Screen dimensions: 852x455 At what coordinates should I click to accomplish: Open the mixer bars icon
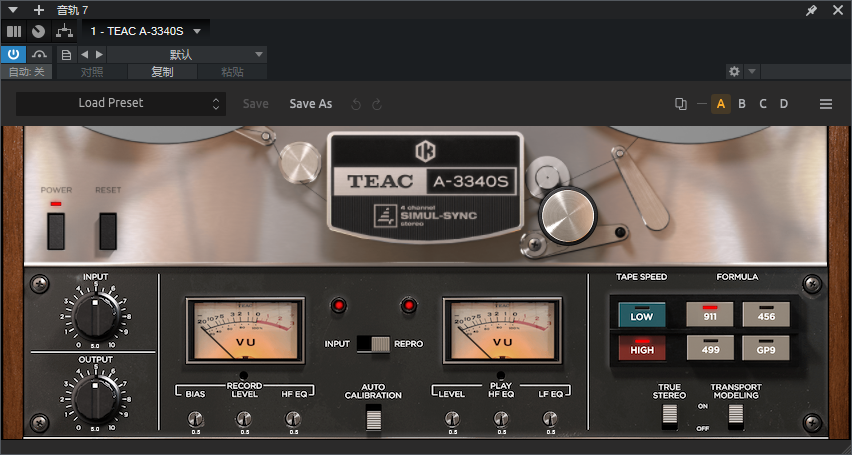coord(14,32)
